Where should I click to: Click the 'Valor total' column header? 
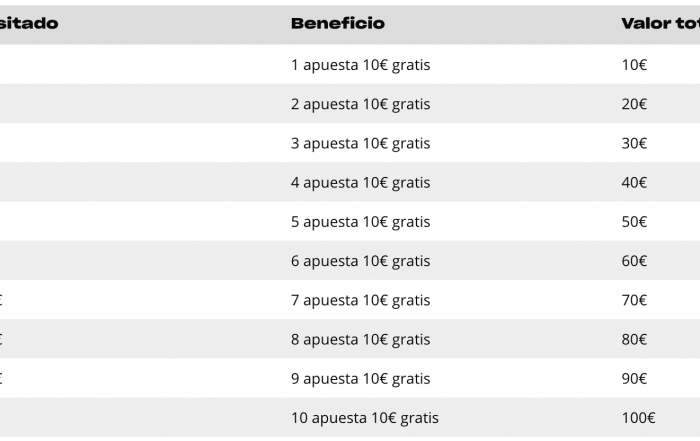660,23
